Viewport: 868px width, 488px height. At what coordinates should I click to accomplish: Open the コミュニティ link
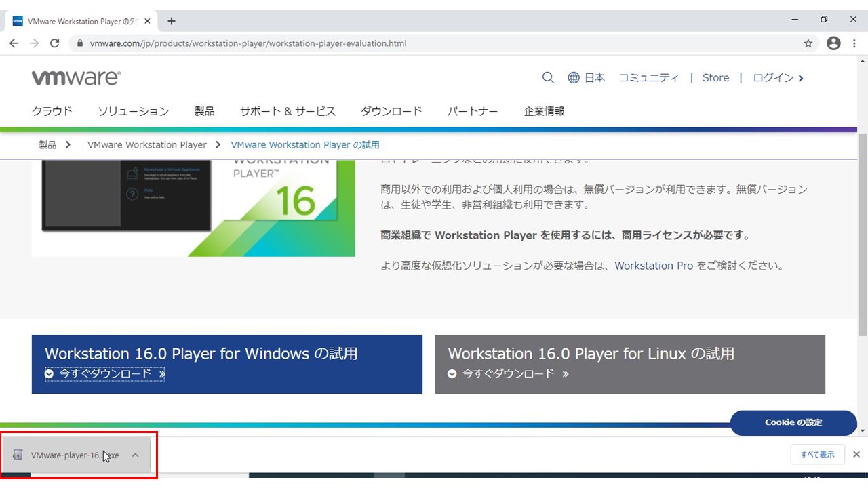(x=648, y=78)
